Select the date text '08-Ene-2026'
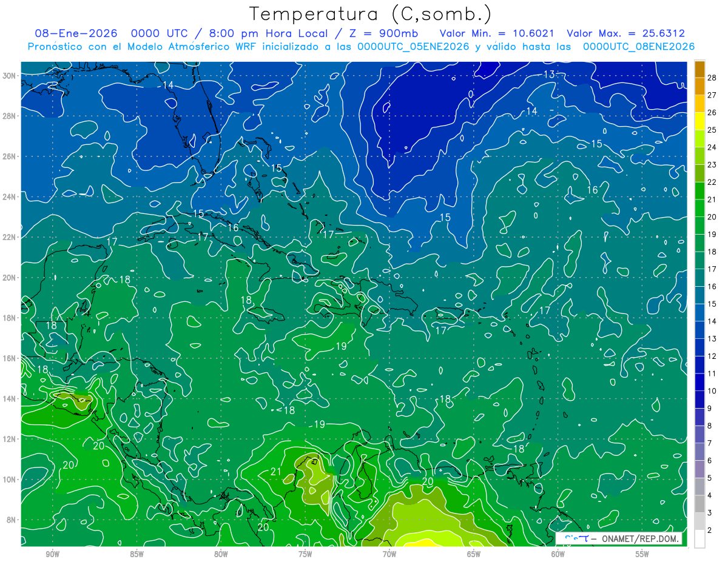The width and height of the screenshot is (728, 562). 76,34
